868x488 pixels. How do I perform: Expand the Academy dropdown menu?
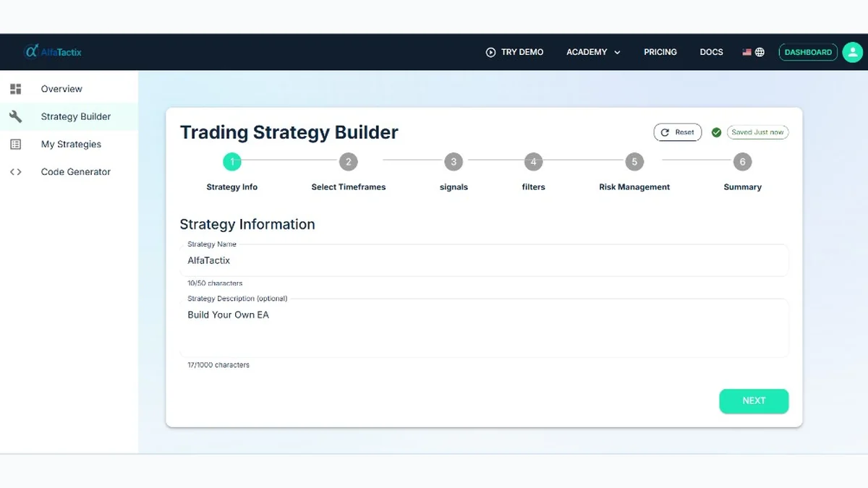pyautogui.click(x=593, y=52)
